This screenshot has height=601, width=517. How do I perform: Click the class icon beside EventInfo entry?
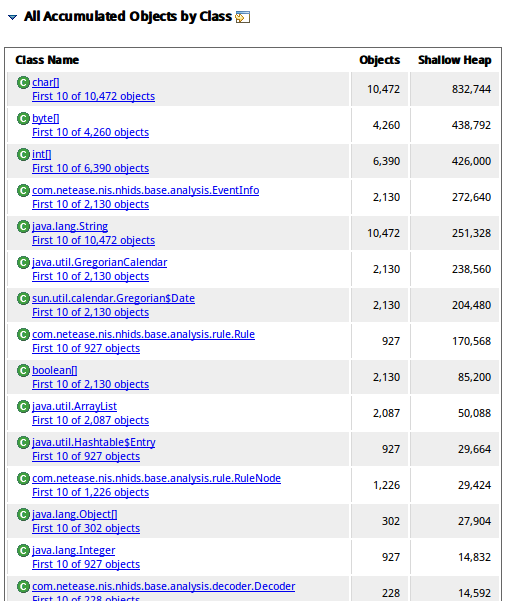coord(23,190)
